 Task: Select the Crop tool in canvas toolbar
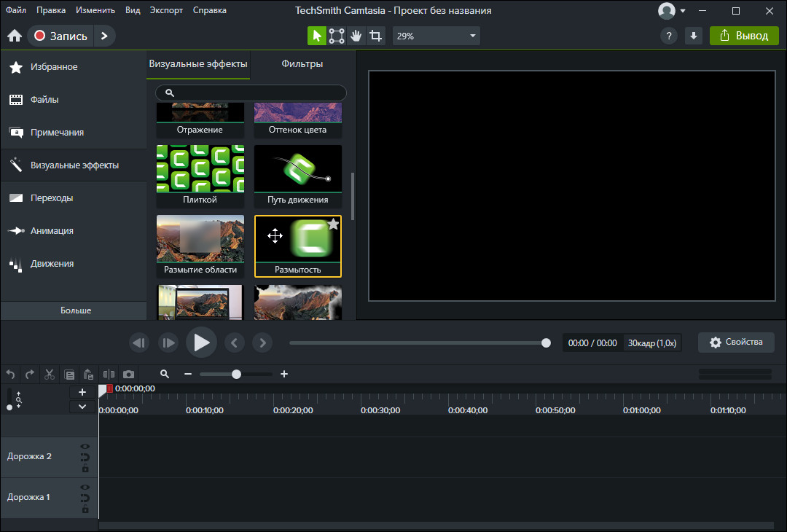(375, 36)
